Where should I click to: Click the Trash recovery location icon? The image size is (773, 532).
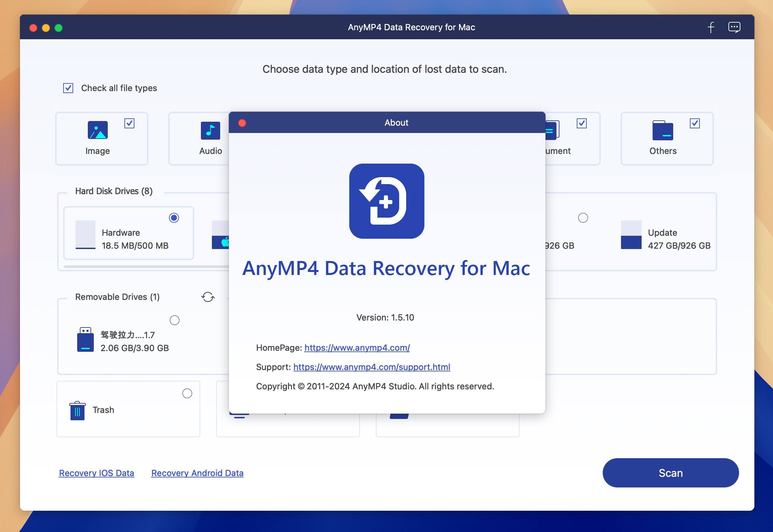pos(77,409)
